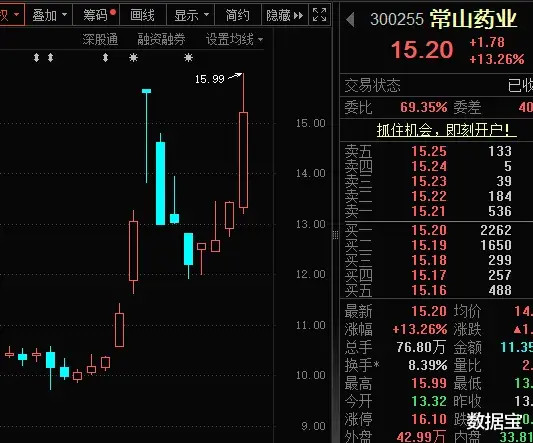Toggle 简约 simple mode
This screenshot has height=443, width=533.
(238, 15)
